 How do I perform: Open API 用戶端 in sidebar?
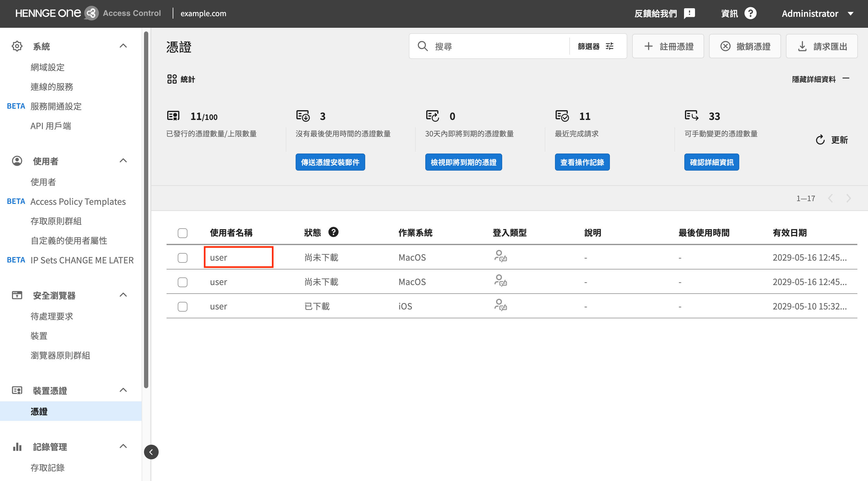pos(51,126)
